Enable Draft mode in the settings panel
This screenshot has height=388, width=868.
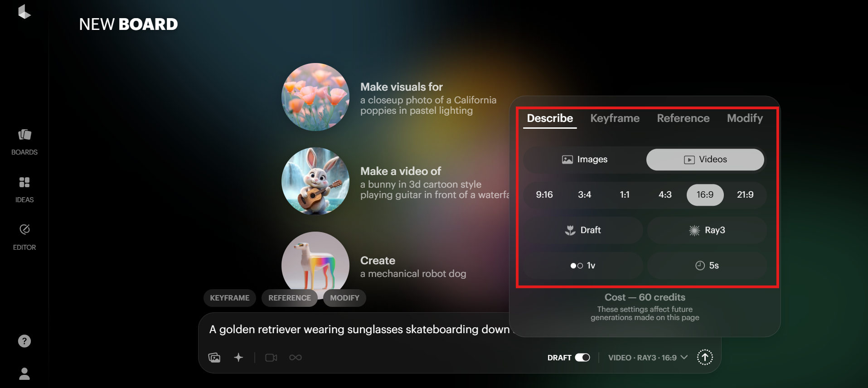583,230
